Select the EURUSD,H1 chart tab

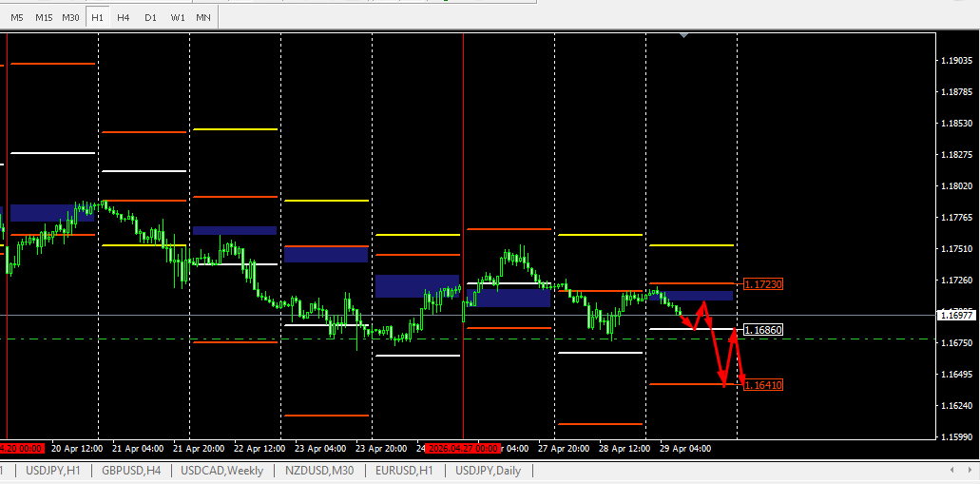404,471
